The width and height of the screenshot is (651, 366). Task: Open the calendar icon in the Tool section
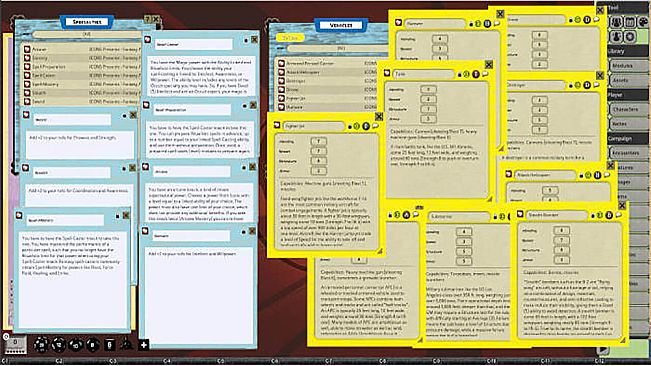[x=629, y=22]
